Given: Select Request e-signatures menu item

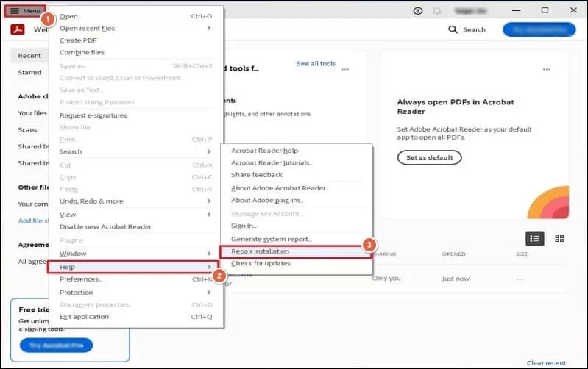Looking at the screenshot, I should click(135, 115).
